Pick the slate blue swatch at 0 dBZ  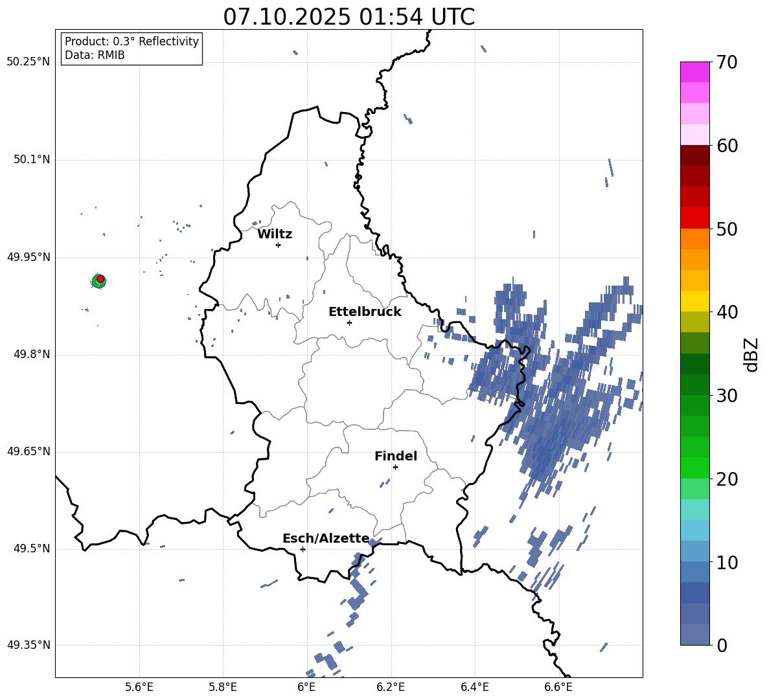point(694,635)
